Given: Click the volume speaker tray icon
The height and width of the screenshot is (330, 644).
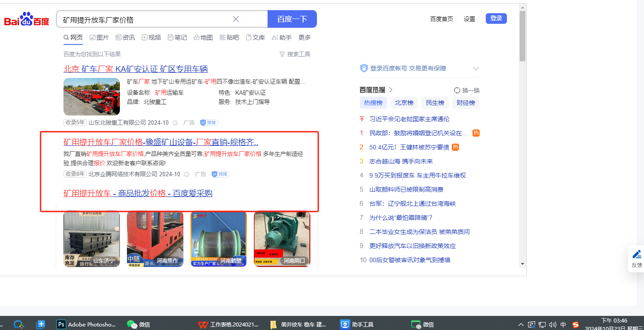Looking at the screenshot, I should click(553, 325).
